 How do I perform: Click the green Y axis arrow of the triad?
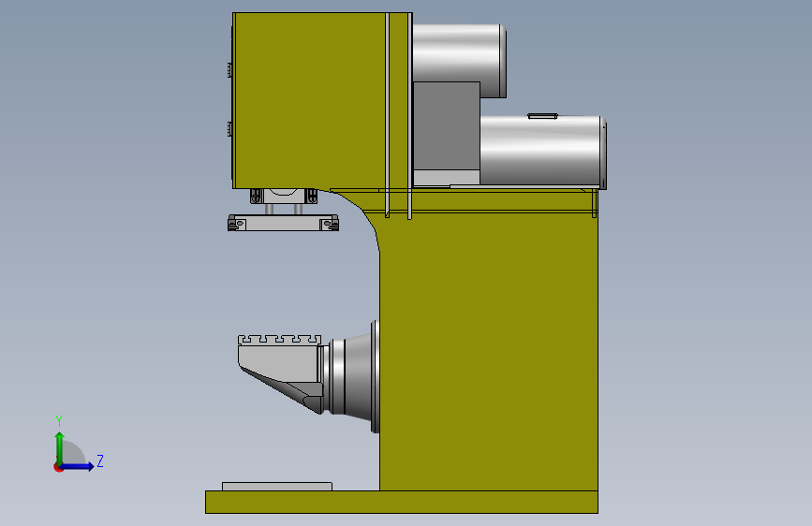click(x=60, y=447)
